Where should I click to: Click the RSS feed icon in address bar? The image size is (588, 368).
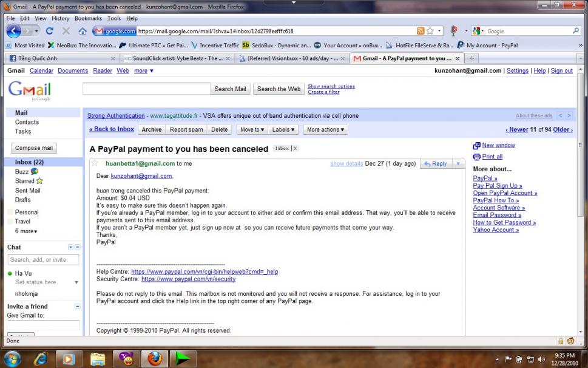coord(421,31)
